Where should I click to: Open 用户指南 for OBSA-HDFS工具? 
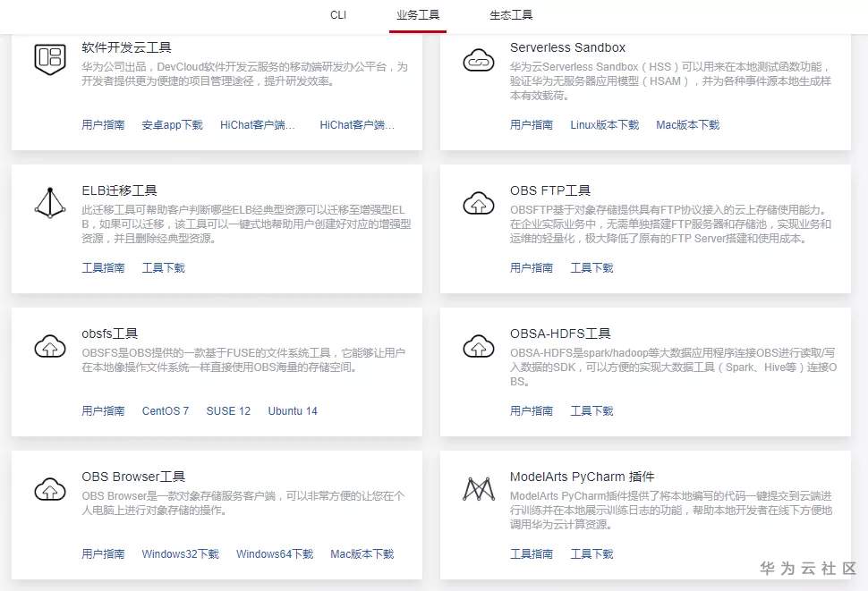[x=532, y=411]
